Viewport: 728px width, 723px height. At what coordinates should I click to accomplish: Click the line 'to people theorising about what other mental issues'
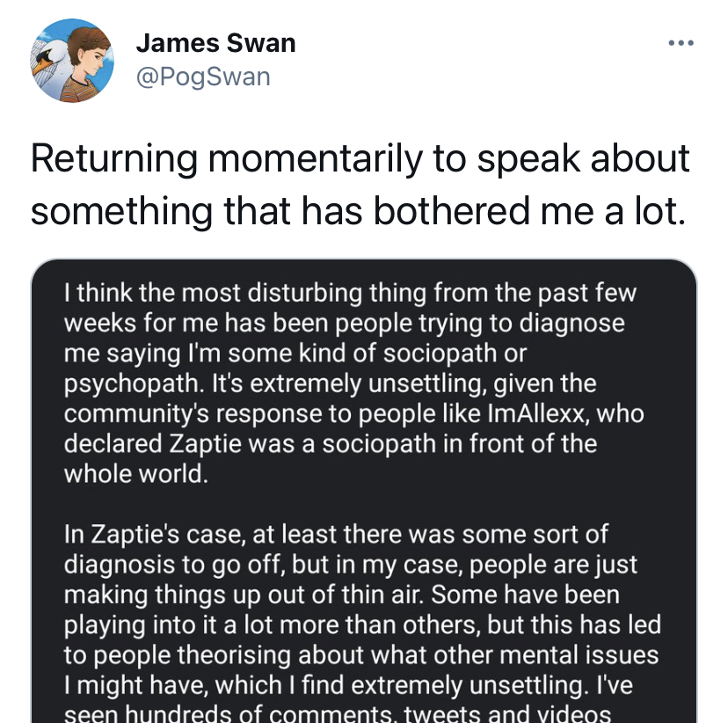pyautogui.click(x=361, y=654)
